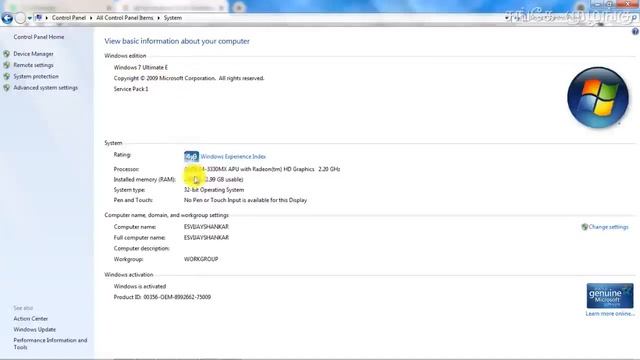Screen dimensions: 640x360
Task: Click shield icon next to Device Manager
Action: (x=7, y=53)
